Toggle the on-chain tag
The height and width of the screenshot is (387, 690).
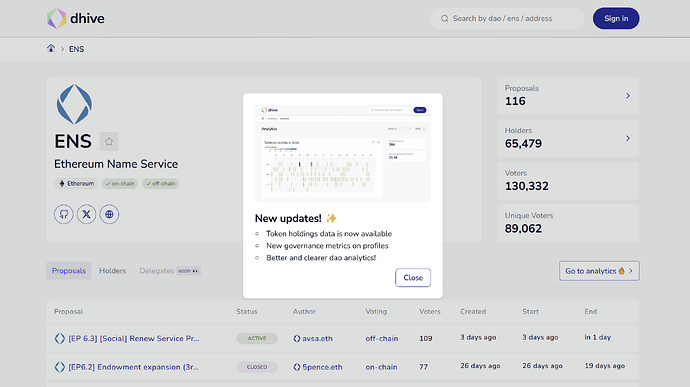coord(120,184)
